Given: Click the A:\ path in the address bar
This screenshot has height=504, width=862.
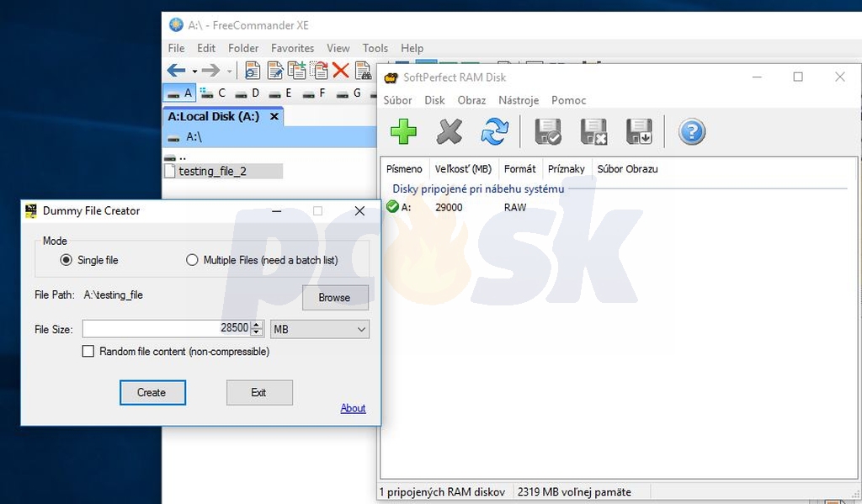Looking at the screenshot, I should coord(194,137).
